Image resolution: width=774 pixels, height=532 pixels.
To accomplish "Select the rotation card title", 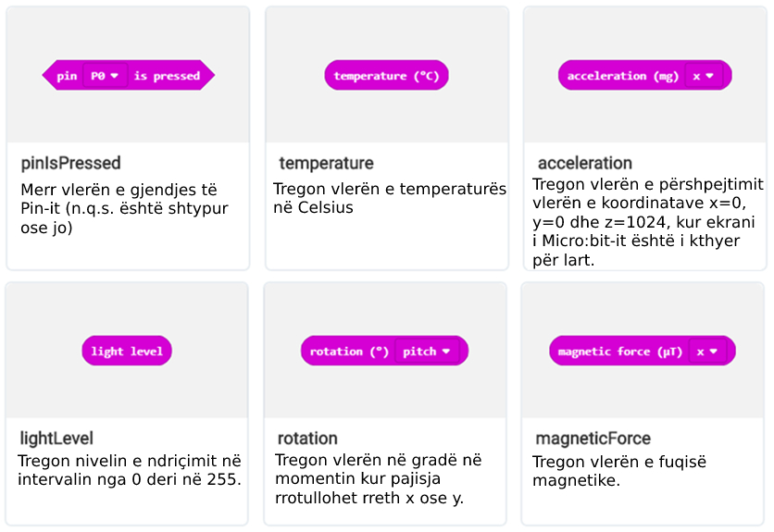I will click(x=307, y=439).
